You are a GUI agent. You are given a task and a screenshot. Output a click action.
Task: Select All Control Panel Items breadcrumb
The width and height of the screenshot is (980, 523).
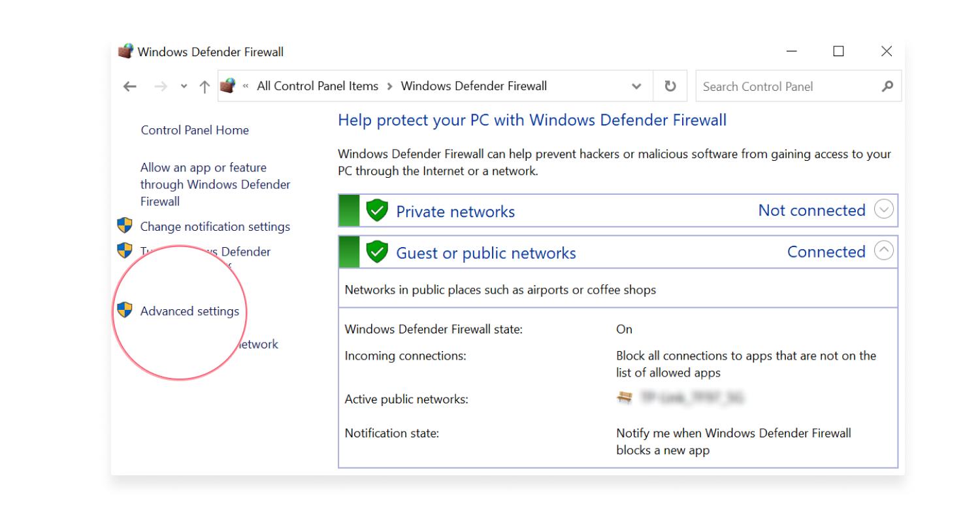318,86
